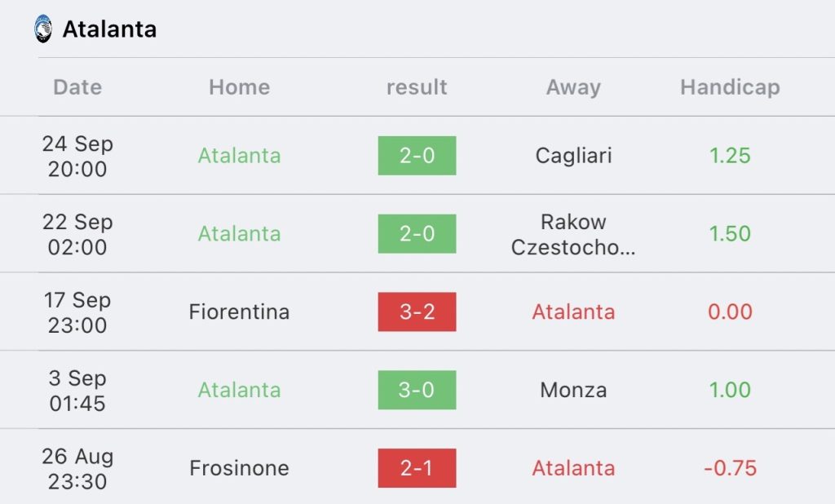Viewport: 835px width, 504px height.
Task: Click the 24 Sep 20:00 match date
Action: point(77,156)
